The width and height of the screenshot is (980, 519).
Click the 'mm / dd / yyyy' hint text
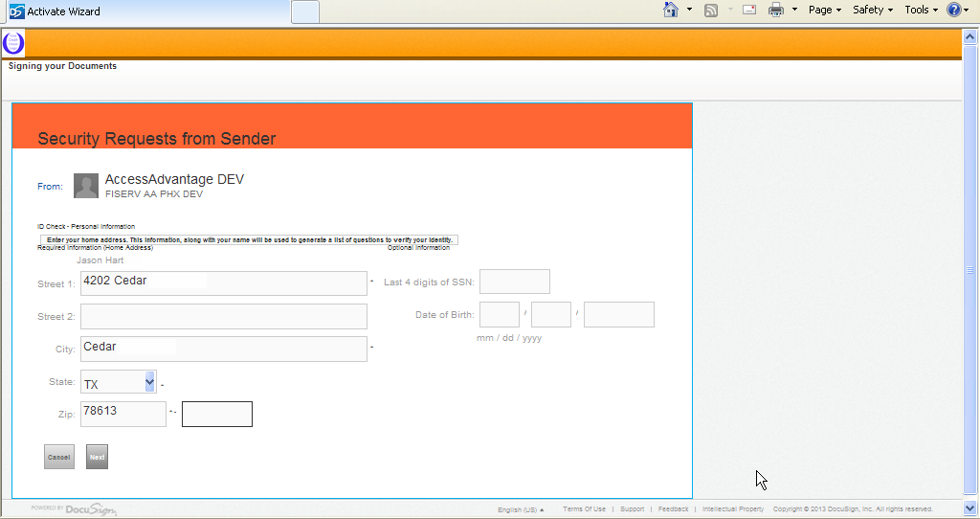coord(509,338)
